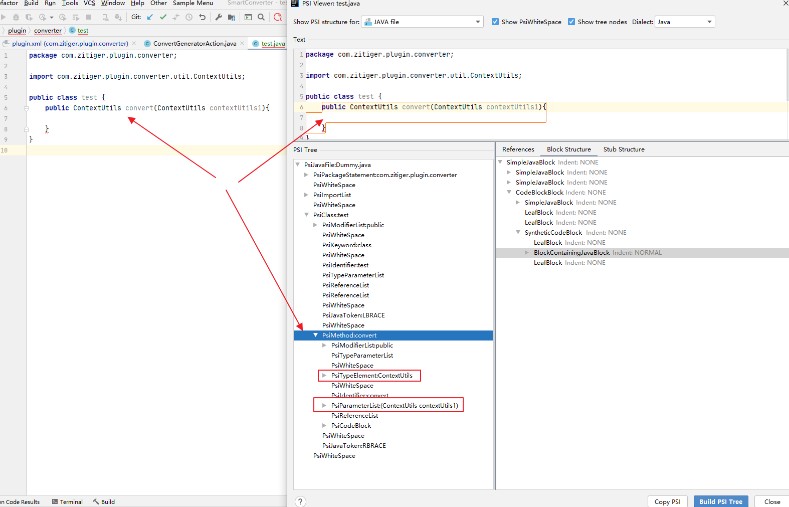The height and width of the screenshot is (507, 789).
Task: Close the ConvertGeneratorAction.java editor tab
Action: [x=242, y=43]
